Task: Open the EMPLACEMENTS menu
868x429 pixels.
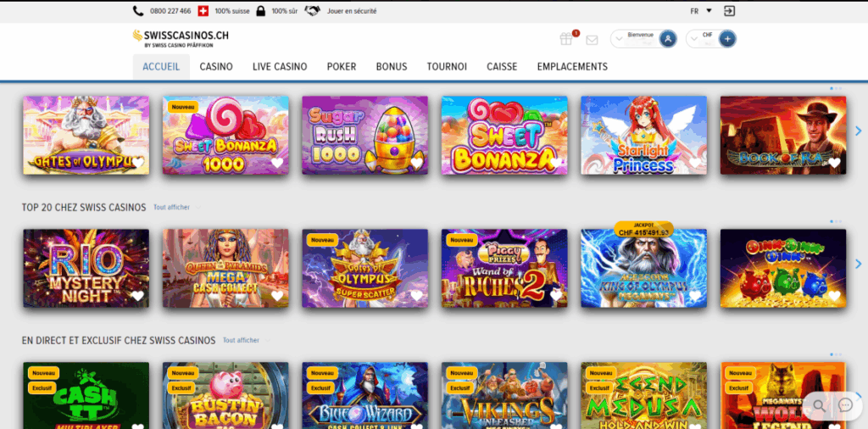Action: coord(572,67)
